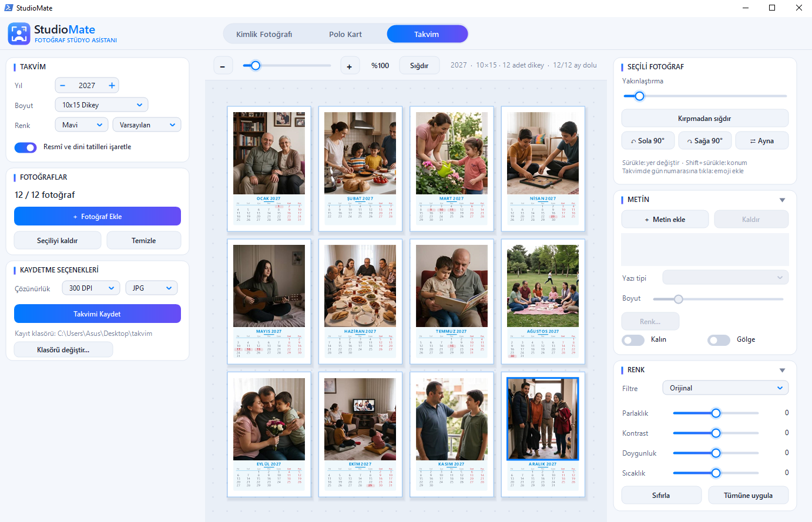The width and height of the screenshot is (812, 522).
Task: Enable the Gölge shadow toggle
Action: [x=719, y=340]
